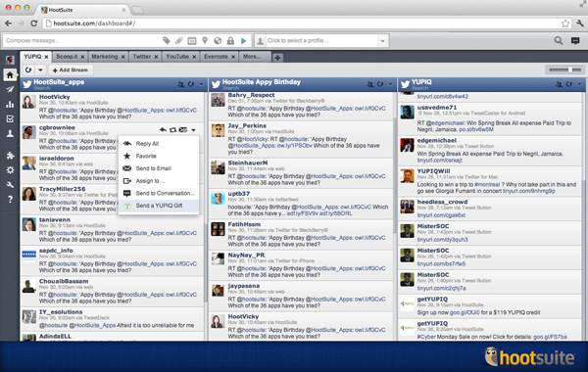This screenshot has width=588, height=372.
Task: Open the schedule calendar icon
Action: 192,40
